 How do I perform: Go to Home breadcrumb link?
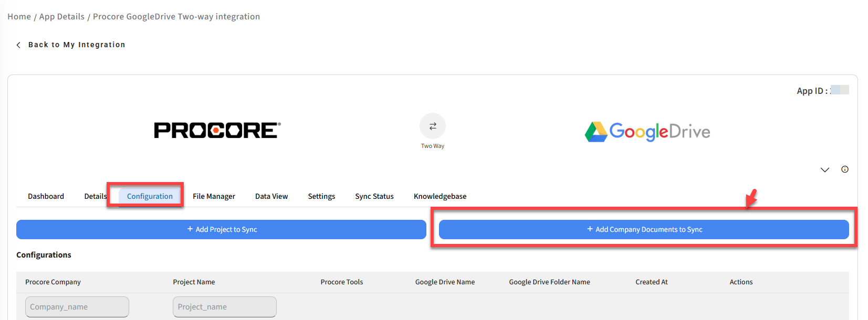[x=19, y=17]
